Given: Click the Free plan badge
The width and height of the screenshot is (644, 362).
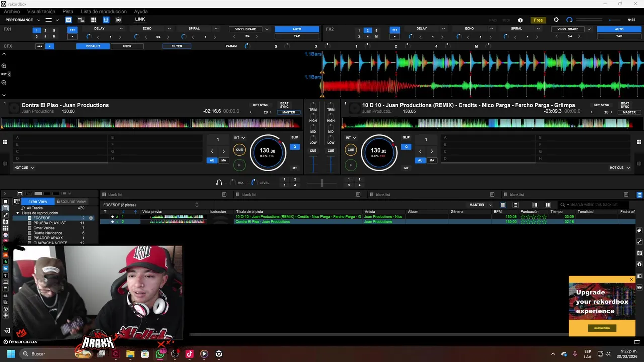Looking at the screenshot, I should coord(538,20).
